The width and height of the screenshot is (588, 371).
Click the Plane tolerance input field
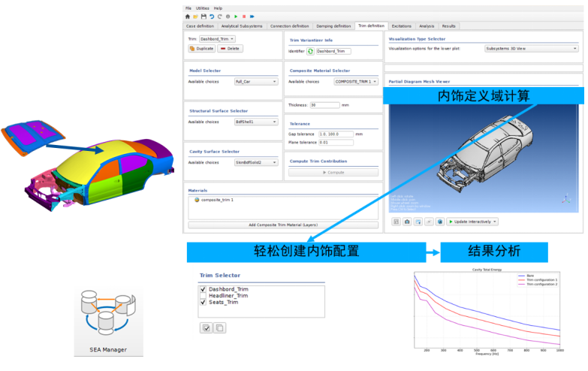click(x=336, y=143)
